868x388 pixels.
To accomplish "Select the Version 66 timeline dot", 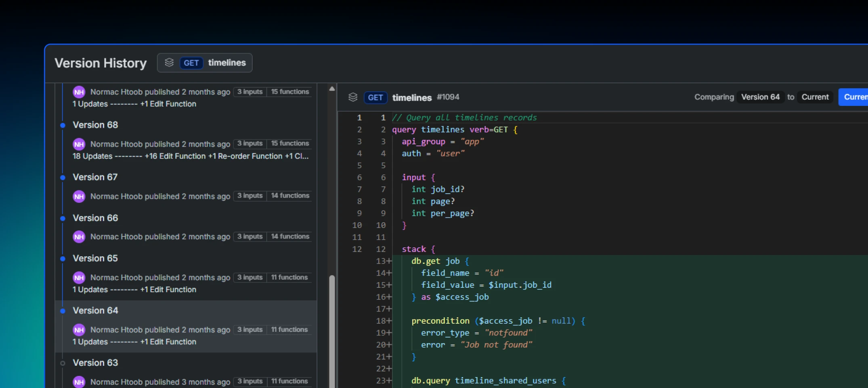I will [x=63, y=218].
